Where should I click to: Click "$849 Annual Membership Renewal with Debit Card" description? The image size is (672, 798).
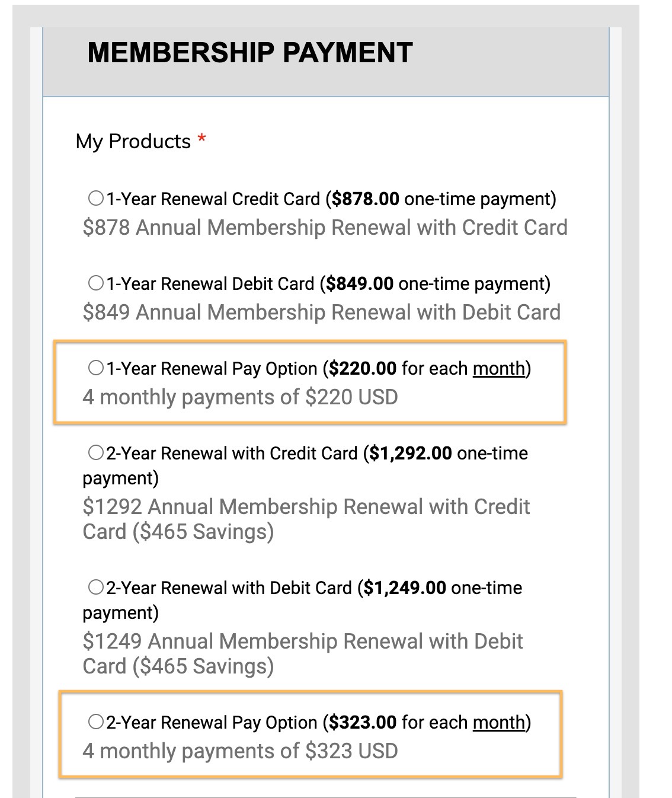coord(321,312)
